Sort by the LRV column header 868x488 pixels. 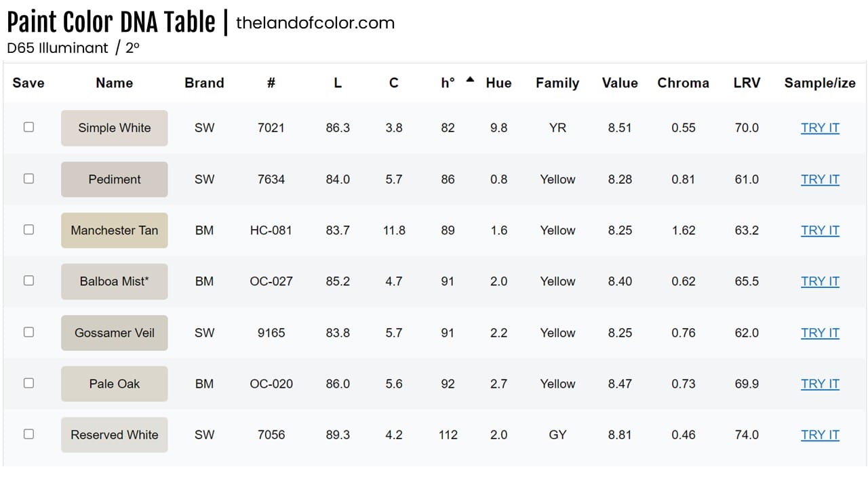747,83
